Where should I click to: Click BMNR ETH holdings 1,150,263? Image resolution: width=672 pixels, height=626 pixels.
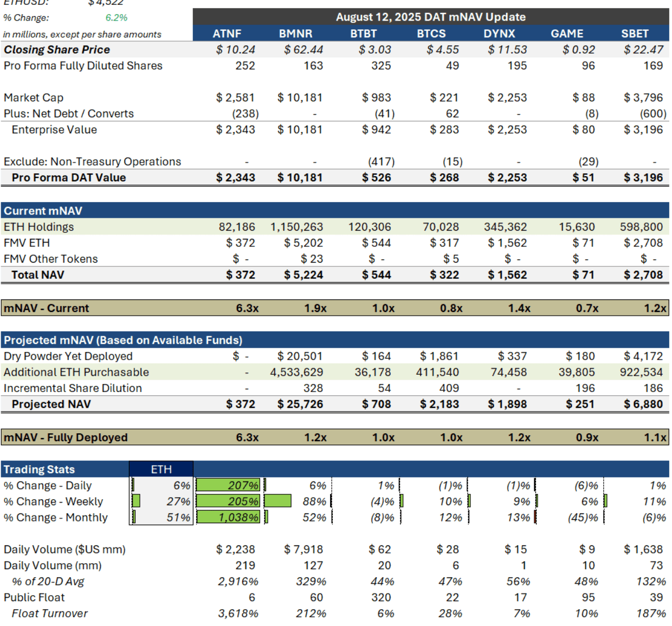pyautogui.click(x=296, y=227)
